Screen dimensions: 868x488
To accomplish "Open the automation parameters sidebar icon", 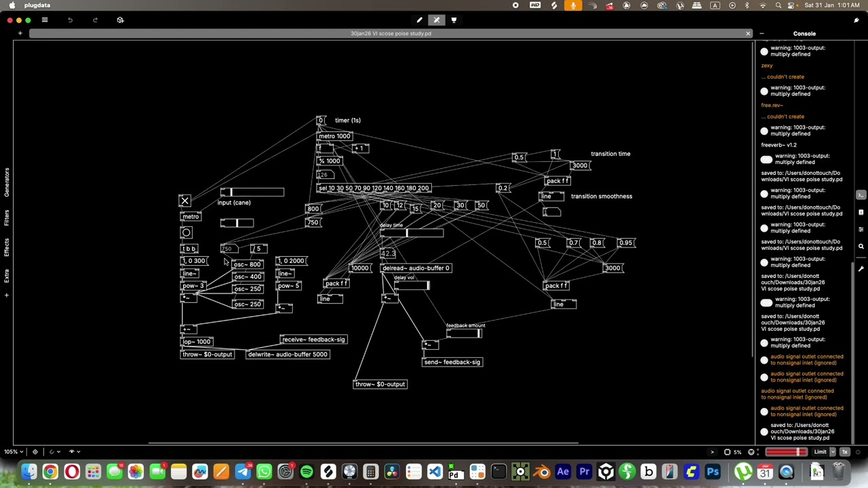I will pos(861,230).
